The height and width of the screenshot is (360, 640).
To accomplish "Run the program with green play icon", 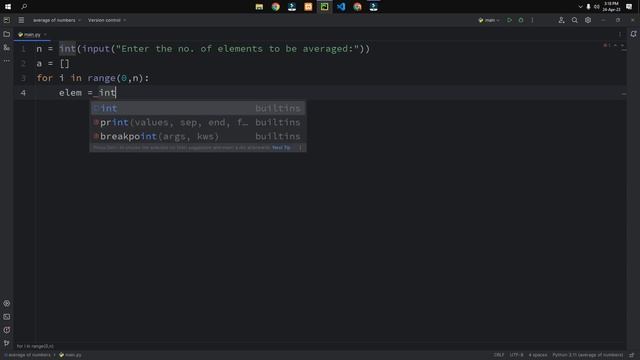I will [509, 20].
